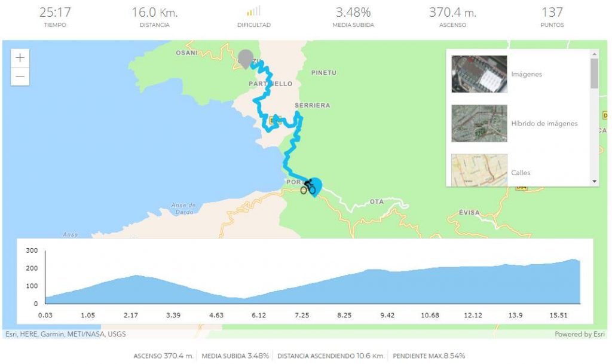Click elevation profile low point near 6.12 km
Image resolution: width=612 pixels, height=364 pixels.
point(244,298)
